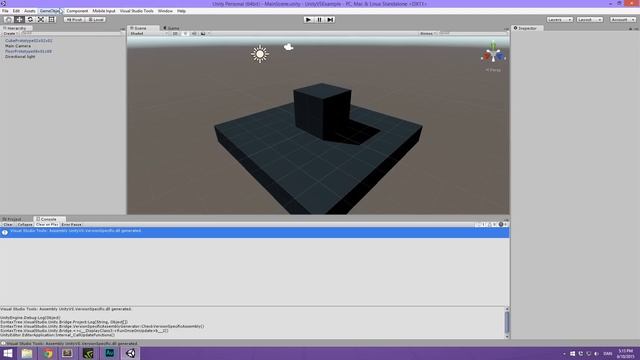Click the sun light gizmo in scene
This screenshot has width=640, height=360.
(260, 54)
